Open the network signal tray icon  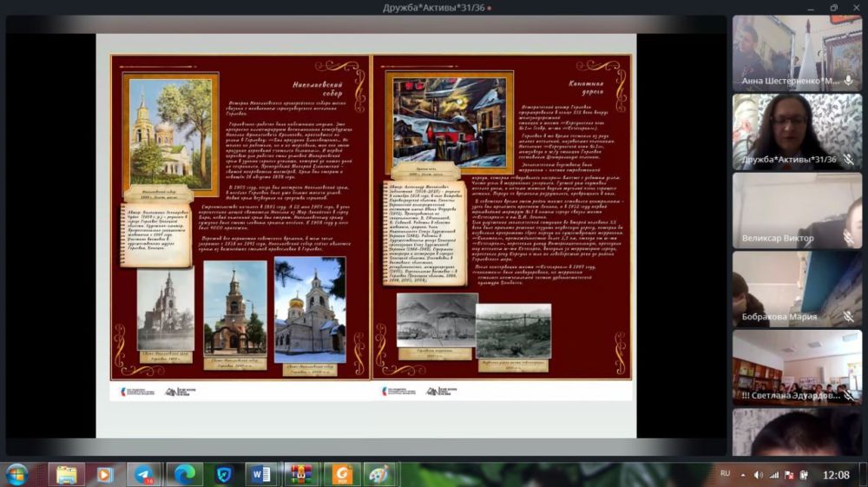coord(774,475)
